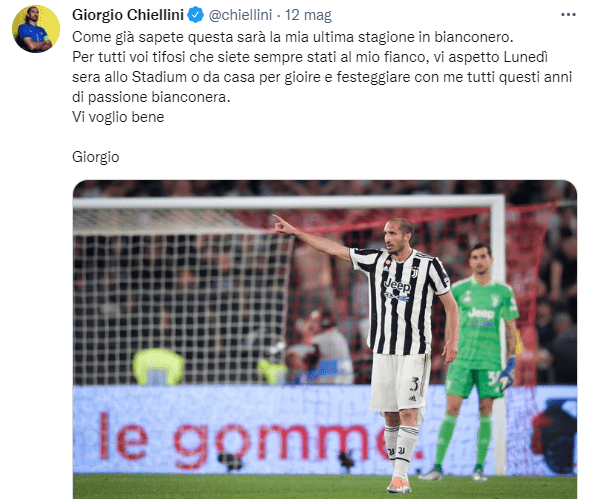Select the Vi voglio bene line
The width and height of the screenshot is (590, 499).
(118, 117)
